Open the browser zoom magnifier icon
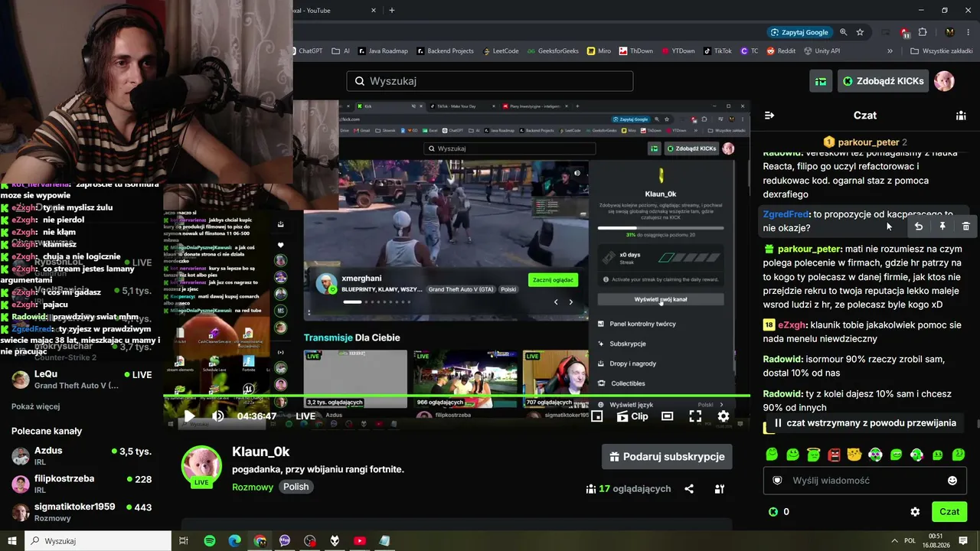The width and height of the screenshot is (980, 551). pos(843,32)
